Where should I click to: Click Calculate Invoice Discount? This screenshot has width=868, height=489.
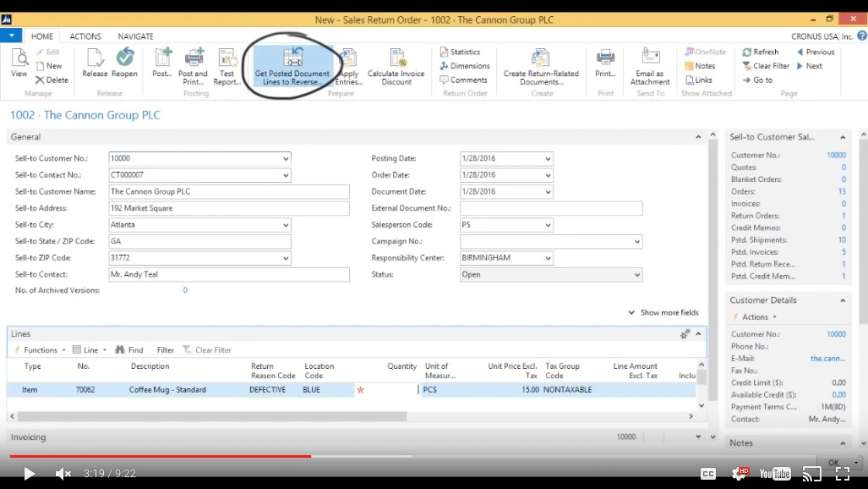[x=396, y=67]
